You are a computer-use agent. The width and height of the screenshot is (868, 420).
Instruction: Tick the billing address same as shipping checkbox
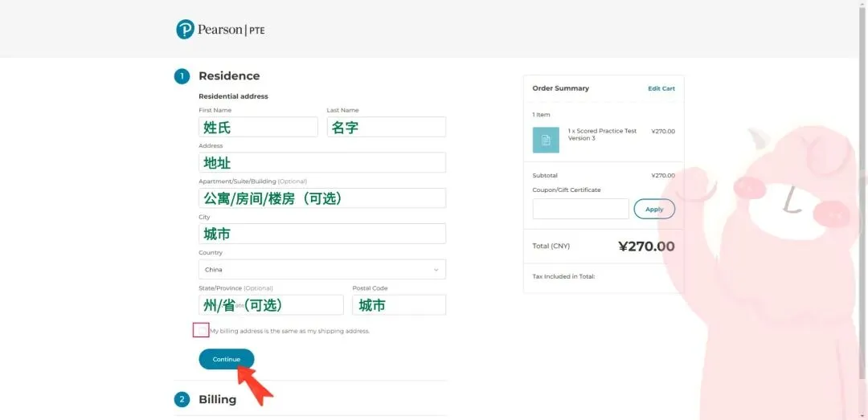201,330
